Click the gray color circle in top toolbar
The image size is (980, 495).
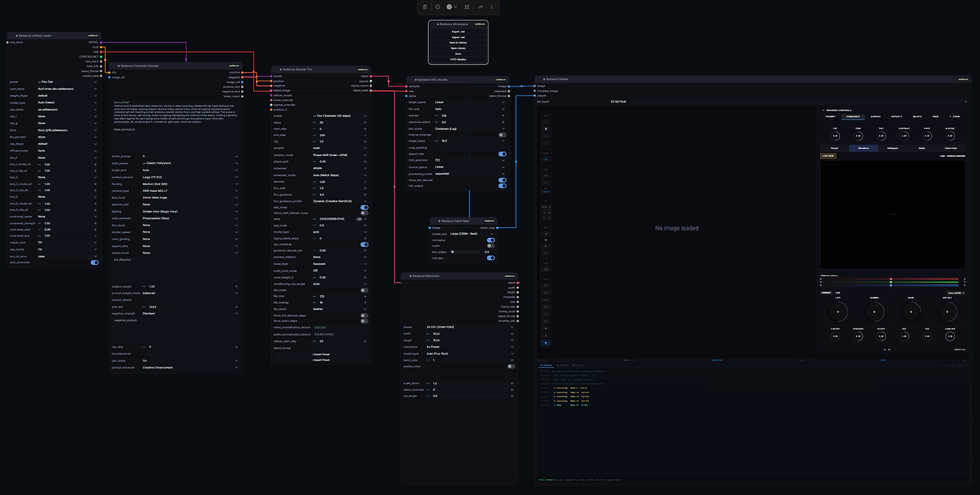click(449, 7)
